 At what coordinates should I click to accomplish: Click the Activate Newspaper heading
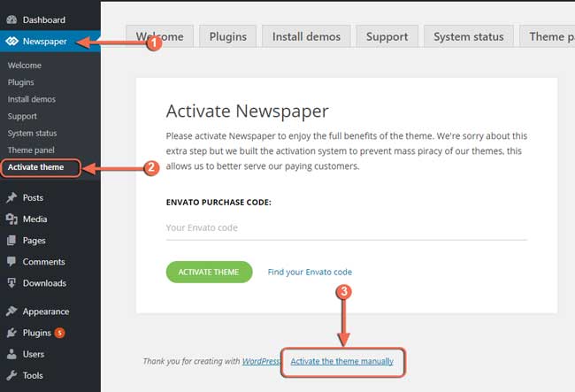tap(247, 111)
